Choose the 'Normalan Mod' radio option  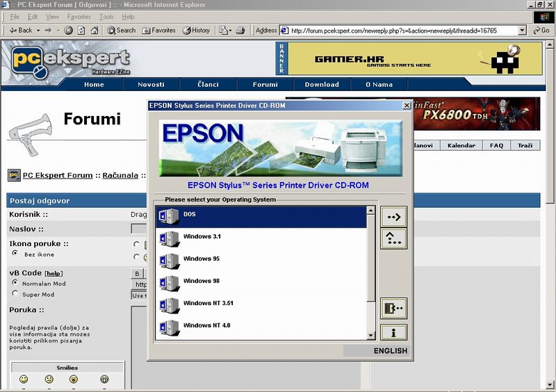coord(15,283)
